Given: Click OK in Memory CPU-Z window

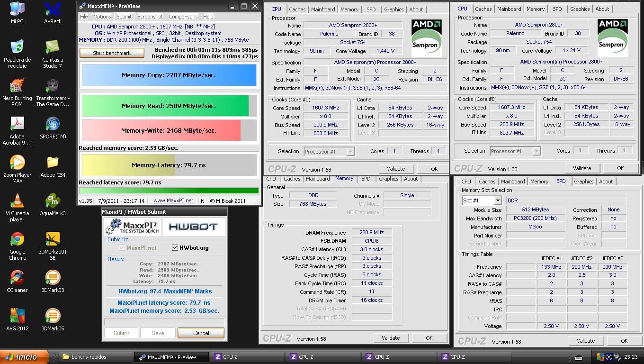Looking at the screenshot, I should tap(429, 338).
